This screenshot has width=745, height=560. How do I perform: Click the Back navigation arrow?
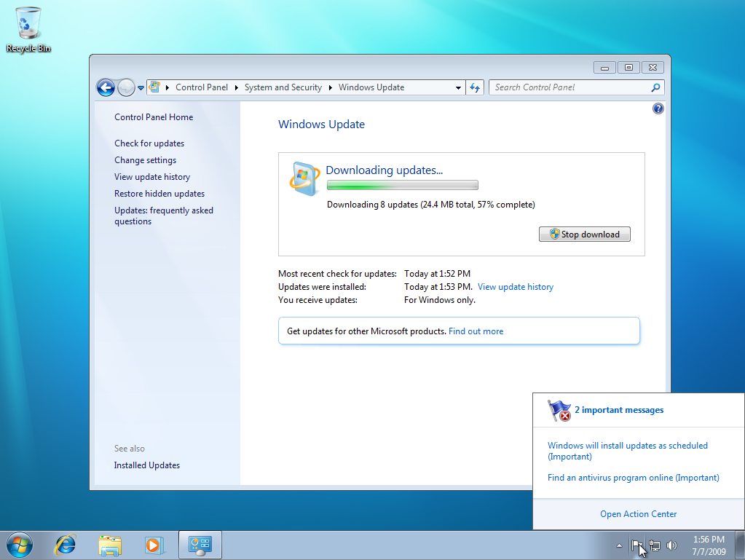pos(106,88)
